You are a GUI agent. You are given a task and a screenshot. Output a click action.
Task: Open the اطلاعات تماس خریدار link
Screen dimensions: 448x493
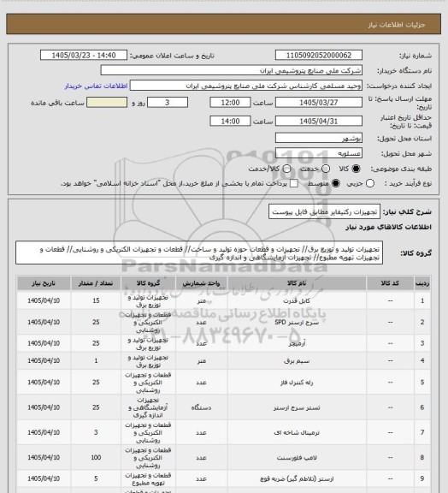96,86
